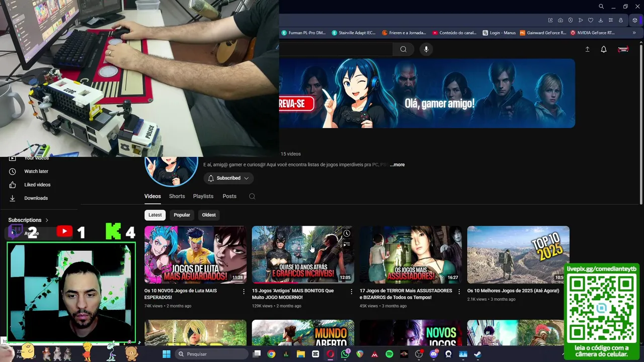
Task: Activate YouTube voice search microphone
Action: tap(426, 49)
